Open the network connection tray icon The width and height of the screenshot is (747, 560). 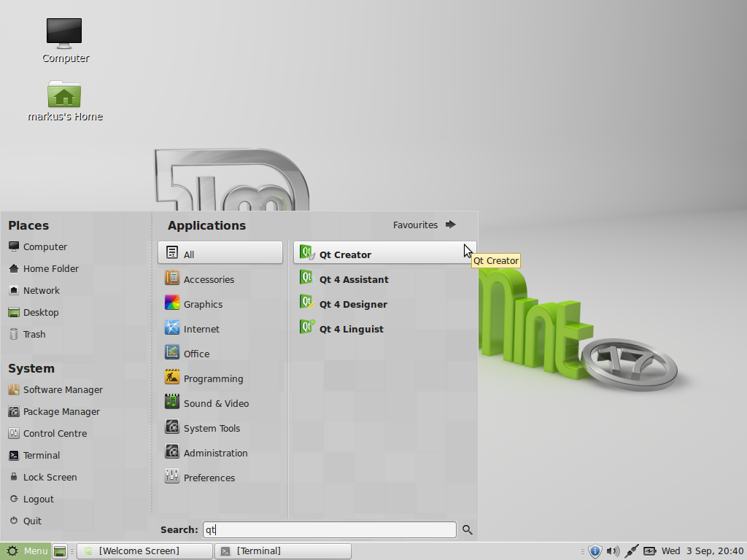tap(631, 551)
